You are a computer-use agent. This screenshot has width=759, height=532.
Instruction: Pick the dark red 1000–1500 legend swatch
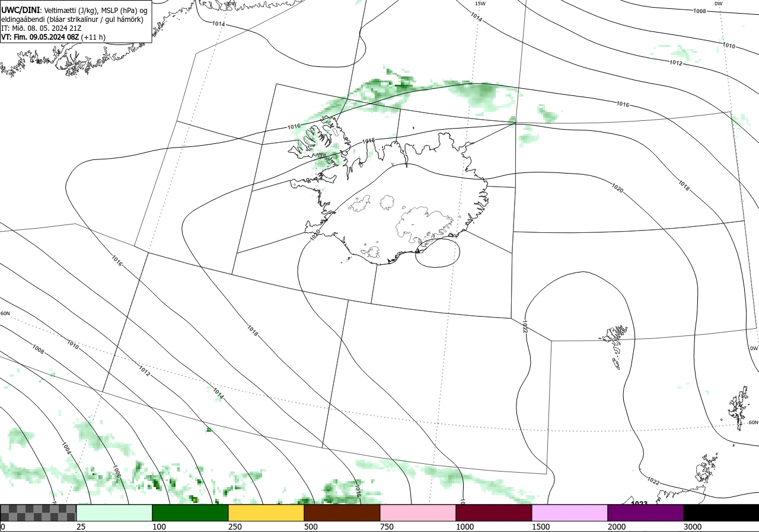(x=494, y=512)
